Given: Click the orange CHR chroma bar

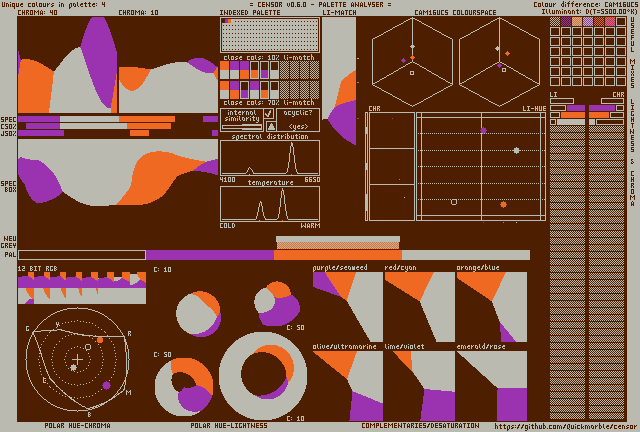Looking at the screenshot, I should tap(599, 115).
